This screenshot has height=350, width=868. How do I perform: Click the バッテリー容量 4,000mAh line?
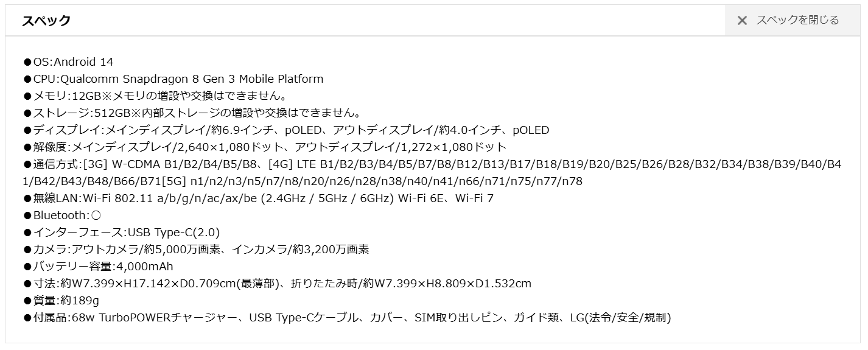pyautogui.click(x=99, y=266)
